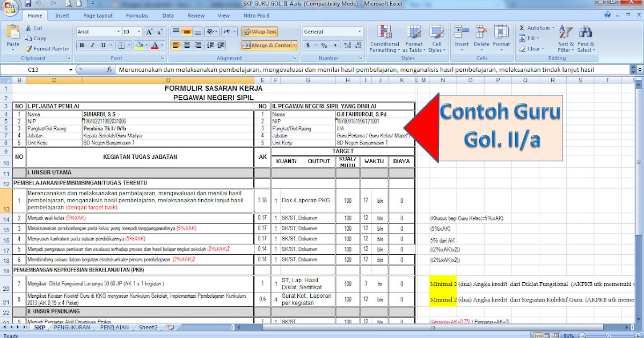Open Conditional Formatting dropdown

(385, 39)
